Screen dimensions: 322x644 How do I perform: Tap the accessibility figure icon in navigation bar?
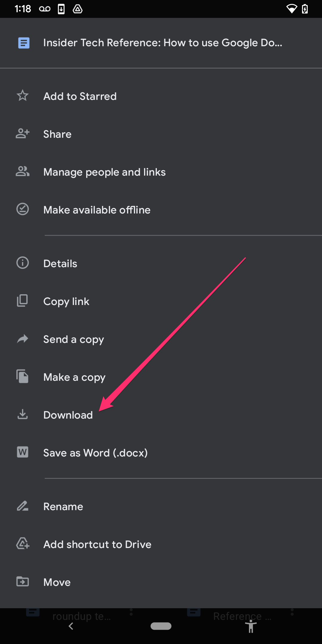(x=251, y=626)
